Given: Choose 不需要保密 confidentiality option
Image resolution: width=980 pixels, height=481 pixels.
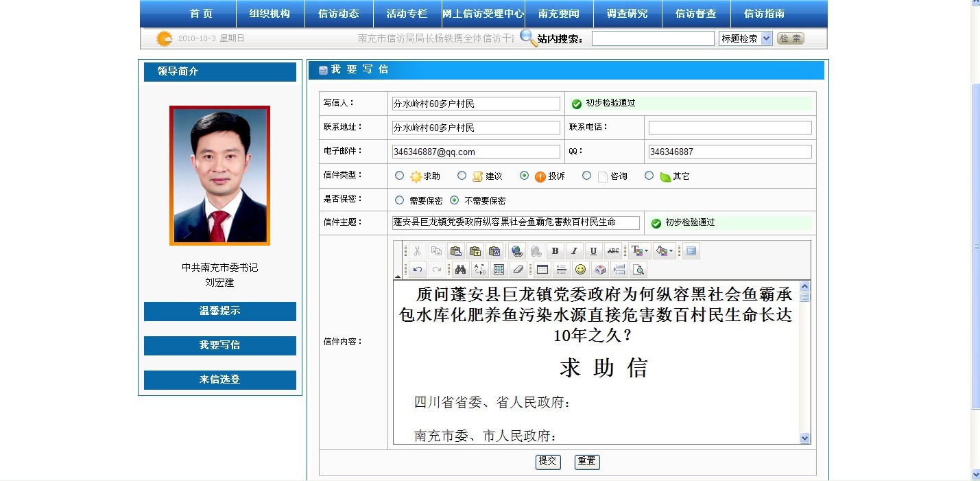Looking at the screenshot, I should pyautogui.click(x=454, y=200).
